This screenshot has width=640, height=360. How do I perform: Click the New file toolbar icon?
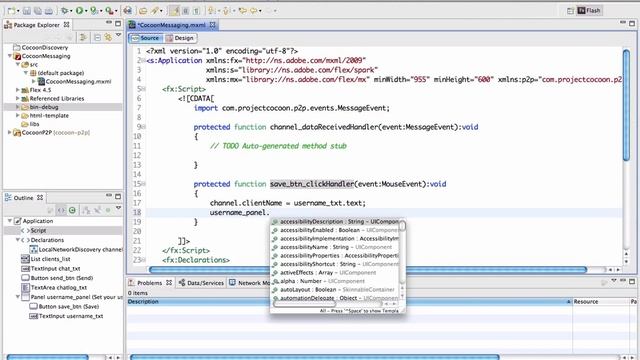coord(11,11)
